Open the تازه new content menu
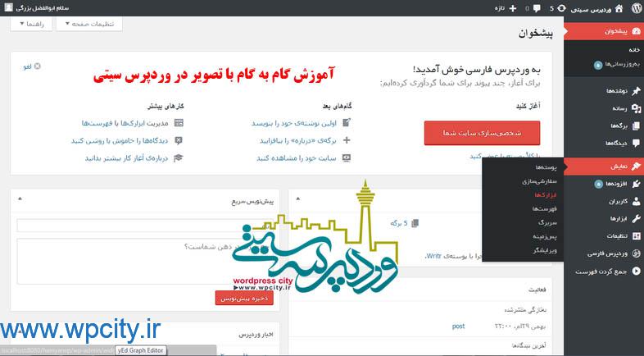The image size is (644, 356). [506, 8]
